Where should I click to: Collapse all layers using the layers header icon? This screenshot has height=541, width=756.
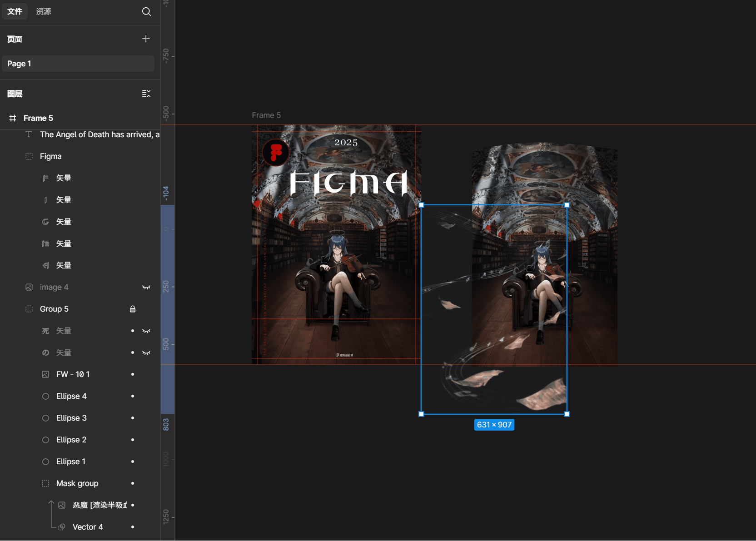tap(146, 94)
